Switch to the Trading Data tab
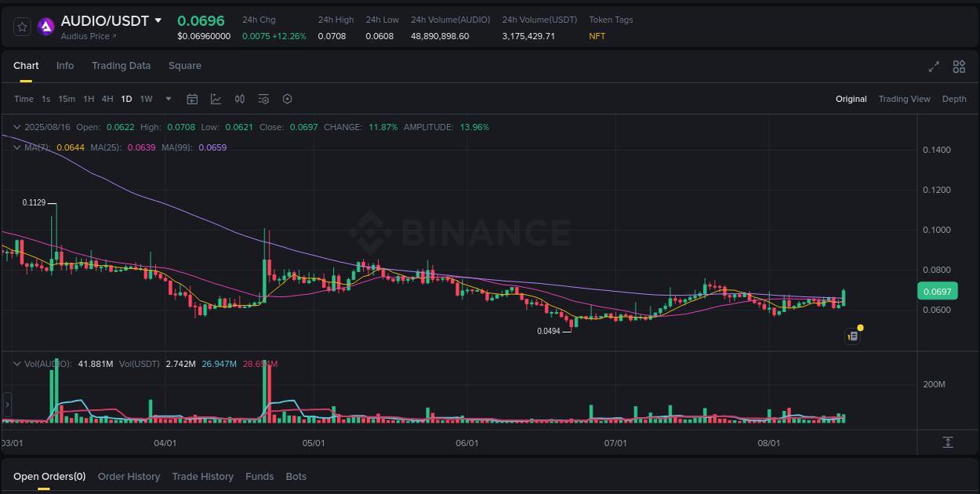This screenshot has width=980, height=494. point(121,66)
